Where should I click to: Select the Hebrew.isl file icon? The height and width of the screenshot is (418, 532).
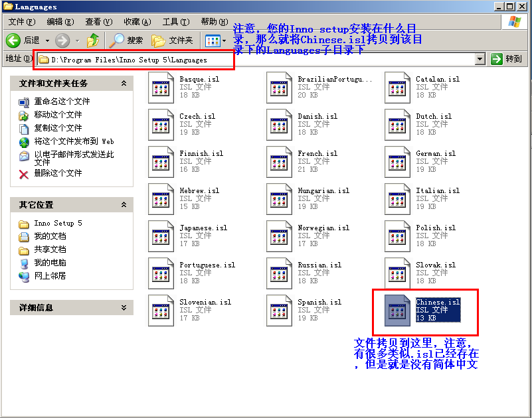click(161, 199)
